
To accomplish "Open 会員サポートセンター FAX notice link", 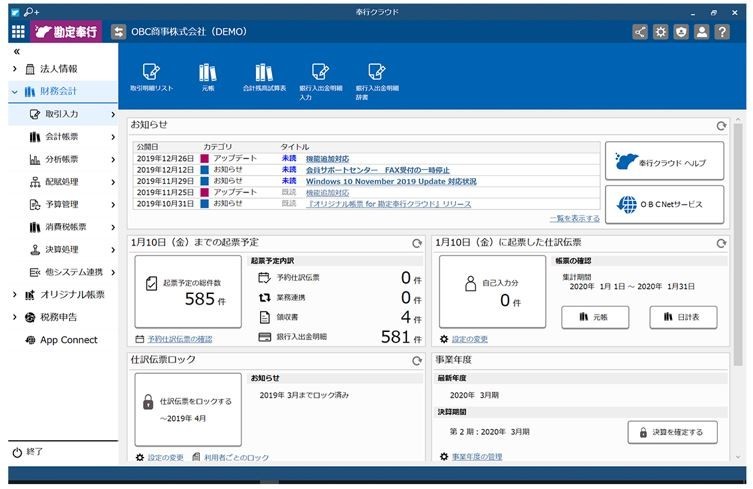I will tap(377, 170).
